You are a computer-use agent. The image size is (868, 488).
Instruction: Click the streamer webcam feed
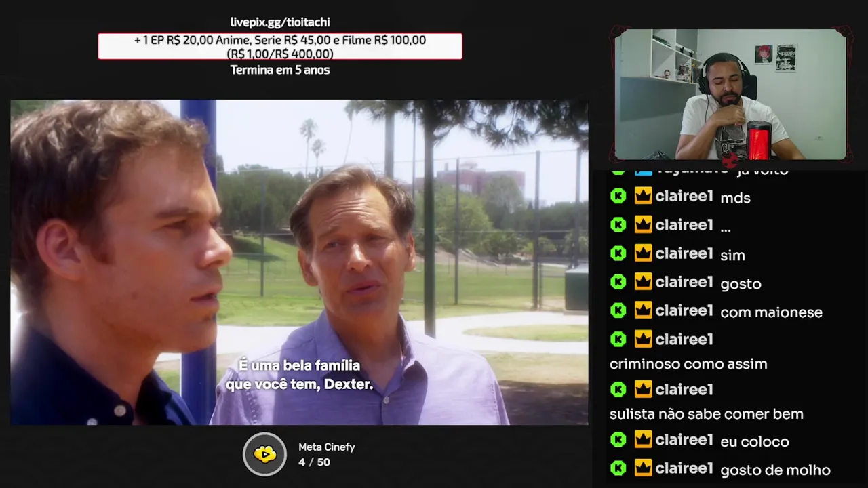coord(730,94)
